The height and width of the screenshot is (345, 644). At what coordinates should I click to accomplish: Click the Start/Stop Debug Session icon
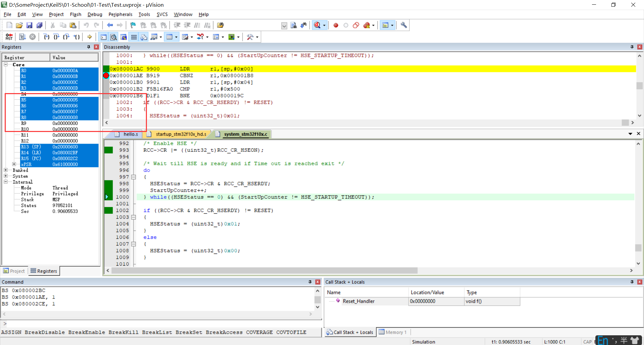317,25
